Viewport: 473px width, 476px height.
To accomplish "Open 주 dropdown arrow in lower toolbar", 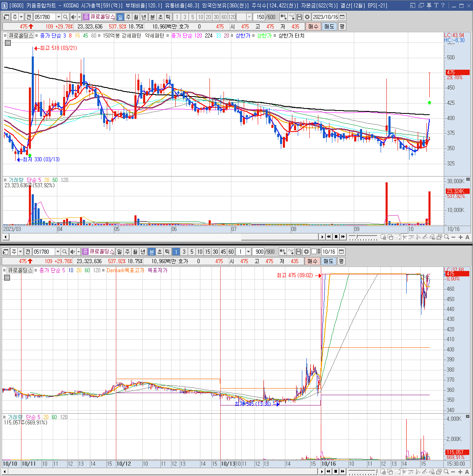I will coord(20,252).
